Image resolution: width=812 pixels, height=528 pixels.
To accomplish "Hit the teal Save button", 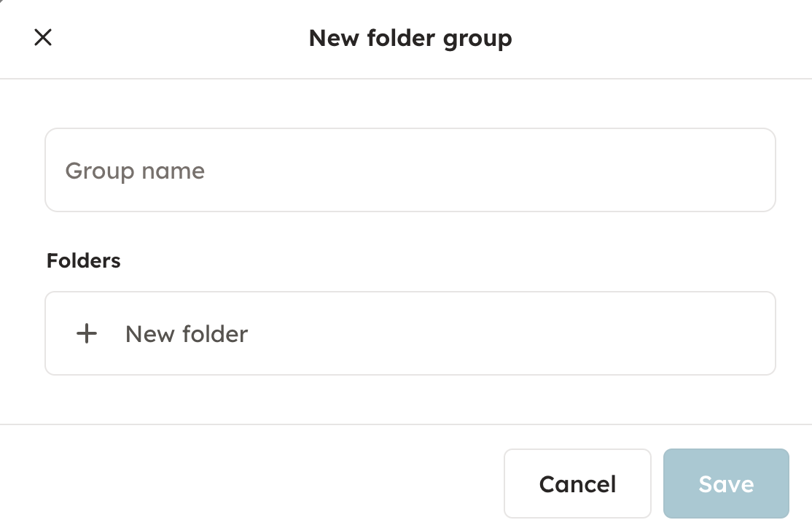I will [725, 484].
